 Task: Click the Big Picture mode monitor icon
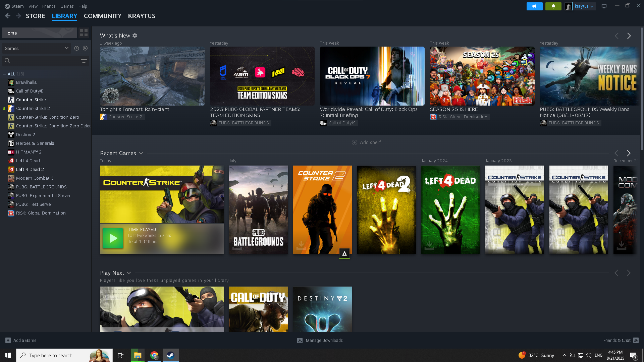click(604, 6)
